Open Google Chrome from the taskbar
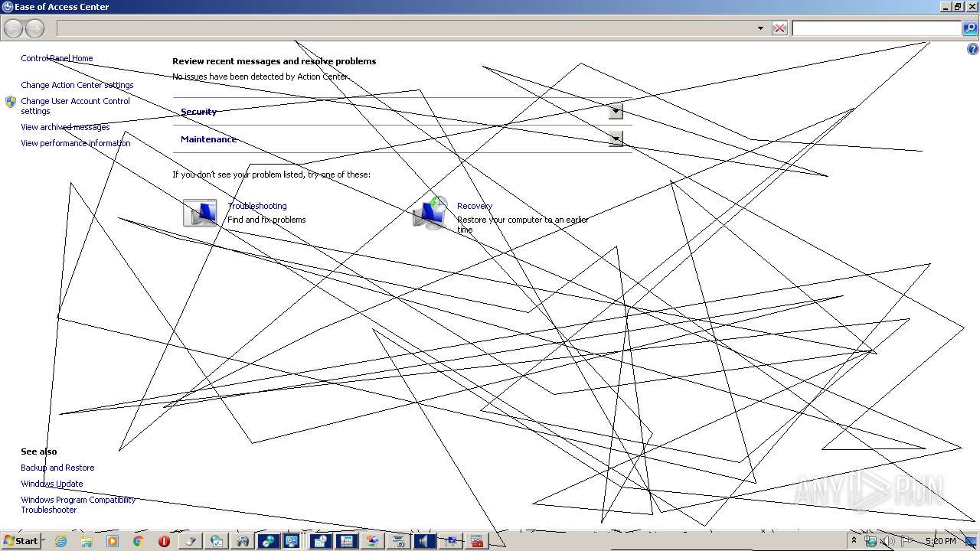This screenshot has width=980, height=551. 138,541
